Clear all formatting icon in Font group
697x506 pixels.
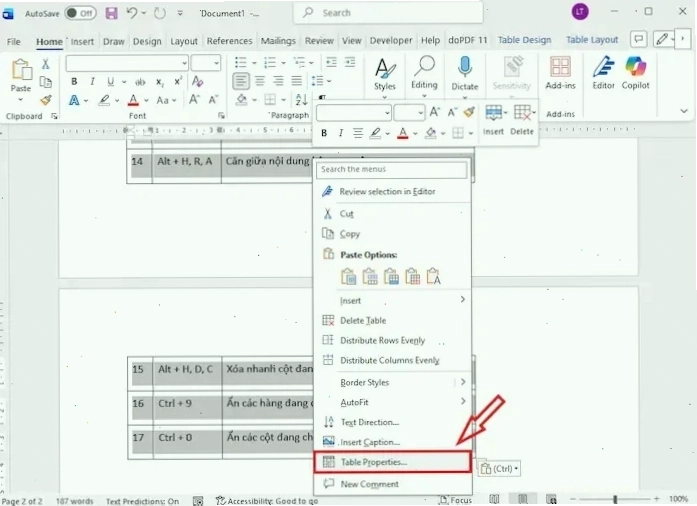pyautogui.click(x=197, y=81)
